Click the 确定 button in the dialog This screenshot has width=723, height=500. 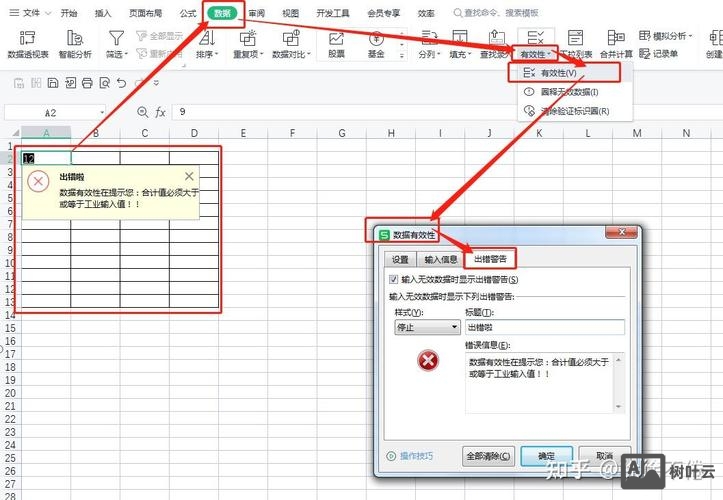[546, 456]
